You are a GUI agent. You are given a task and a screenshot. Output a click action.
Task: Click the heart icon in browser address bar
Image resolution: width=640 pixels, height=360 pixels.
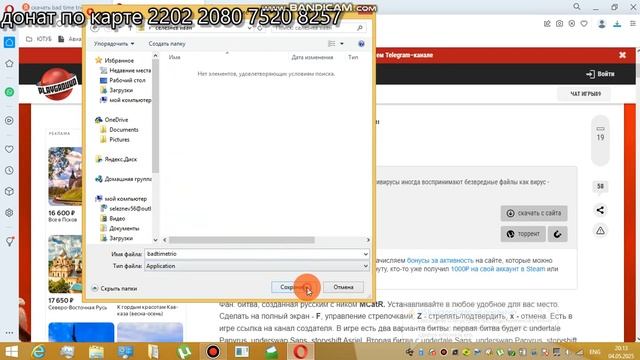click(x=584, y=24)
